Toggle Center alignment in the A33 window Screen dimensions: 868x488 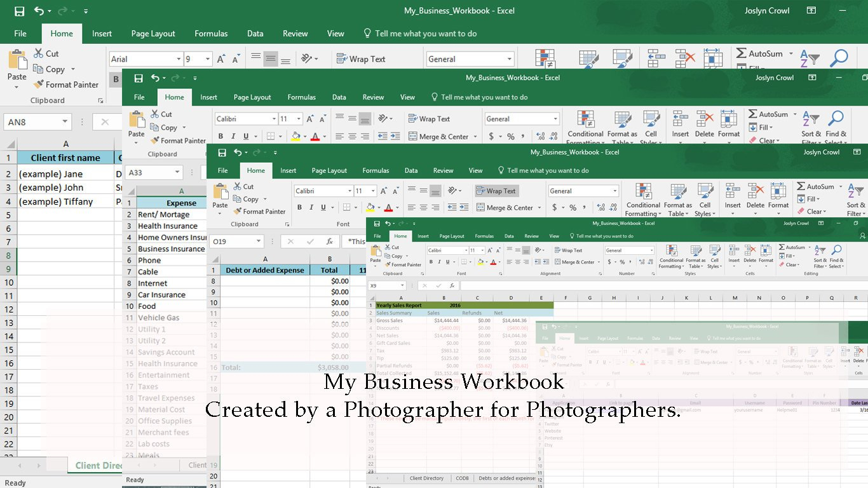pyautogui.click(x=352, y=136)
